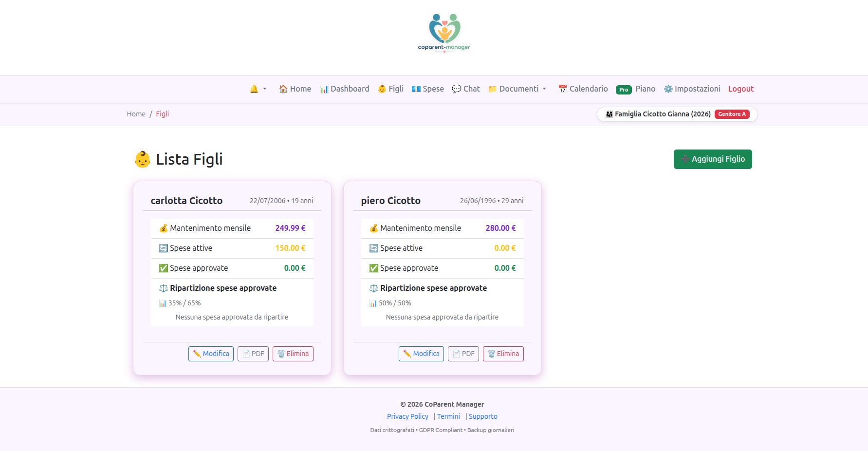This screenshot has width=868, height=451.
Task: Click the money bag icon in piero's card
Action: coord(374,228)
